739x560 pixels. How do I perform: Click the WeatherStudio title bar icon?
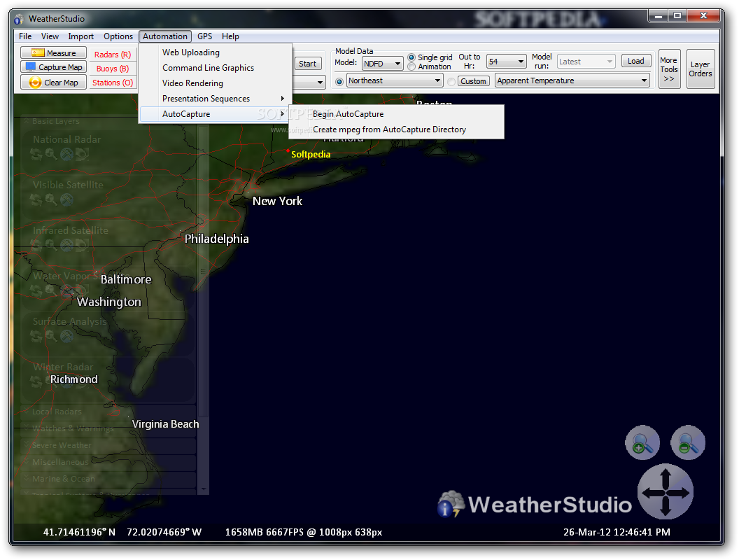click(19, 19)
